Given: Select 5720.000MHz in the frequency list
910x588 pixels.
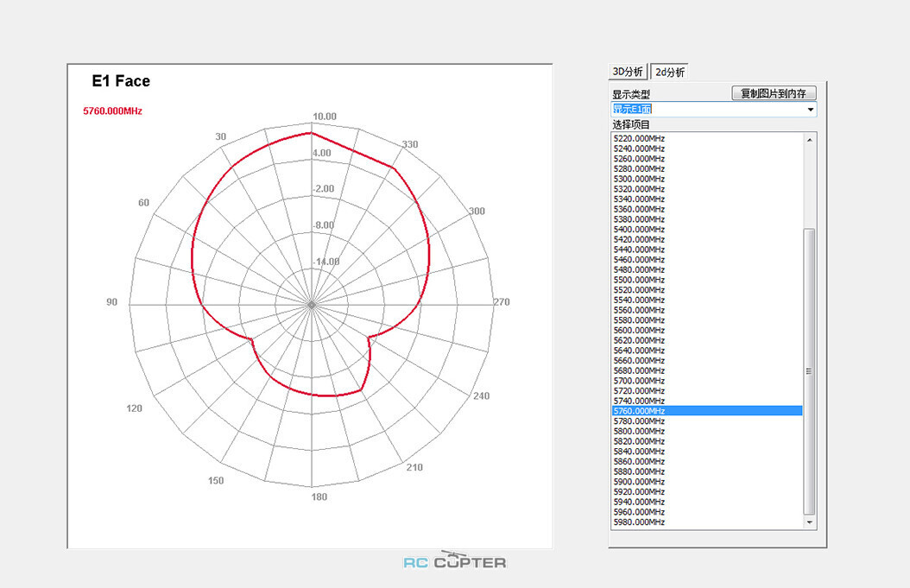Looking at the screenshot, I should (707, 390).
